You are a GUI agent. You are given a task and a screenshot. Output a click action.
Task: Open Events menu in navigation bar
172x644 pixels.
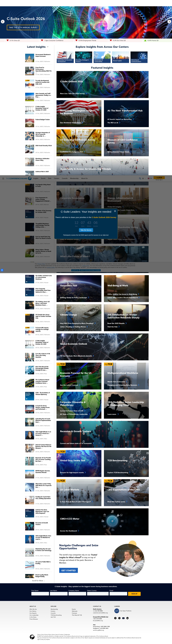point(43,179)
